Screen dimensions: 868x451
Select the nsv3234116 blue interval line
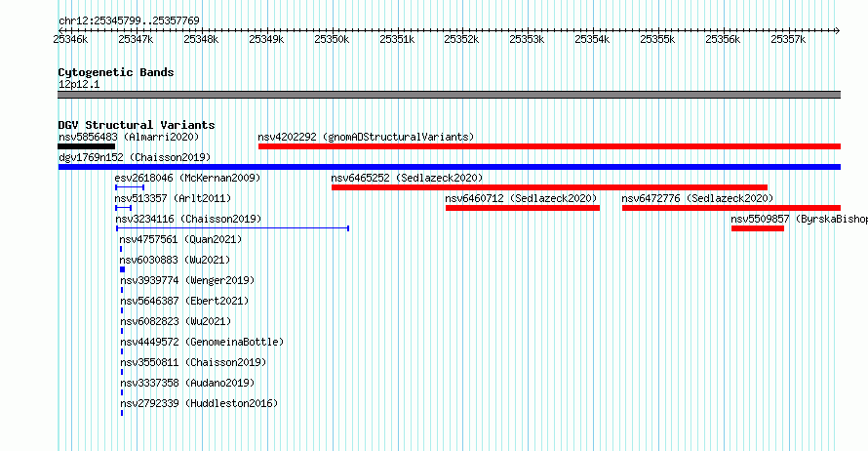coord(232,228)
